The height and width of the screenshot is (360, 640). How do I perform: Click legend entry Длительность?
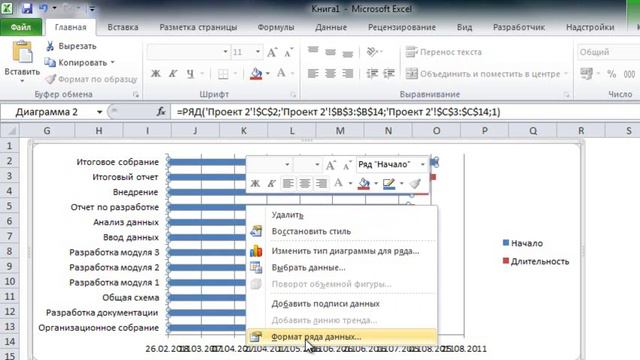(536, 261)
